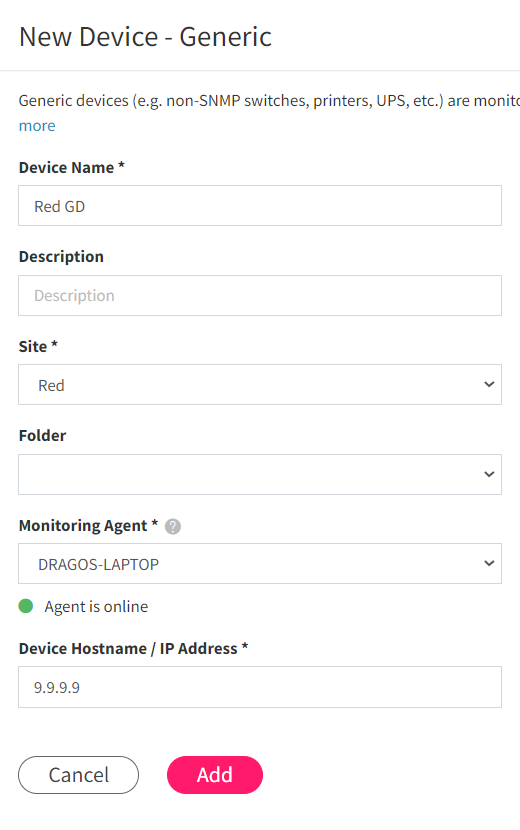This screenshot has height=830, width=520.
Task: Click the pink Add button
Action: 215,775
